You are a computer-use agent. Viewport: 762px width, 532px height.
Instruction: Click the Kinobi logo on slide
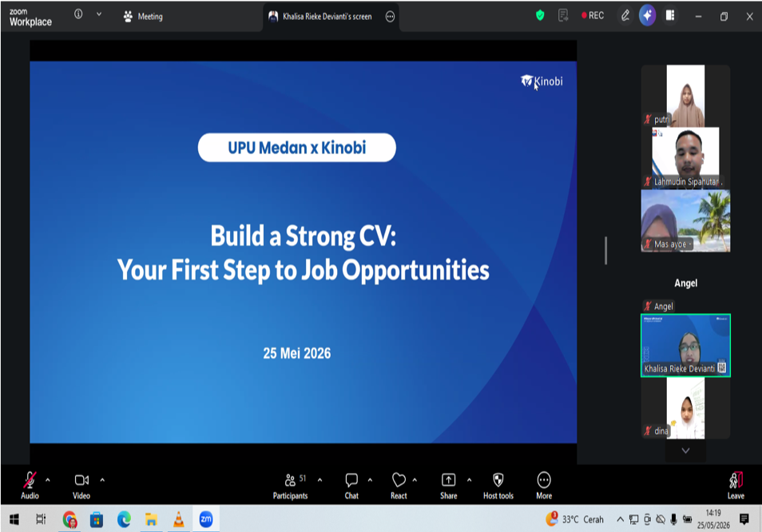click(542, 81)
